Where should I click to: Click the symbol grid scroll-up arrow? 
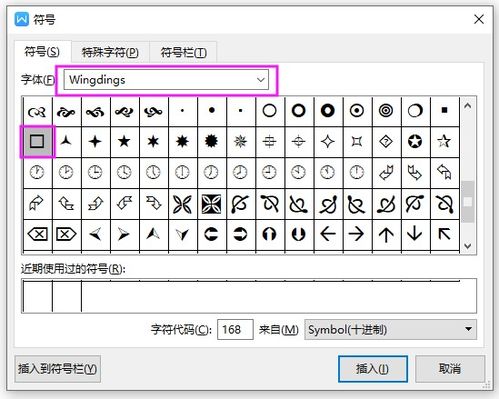pyautogui.click(x=468, y=106)
